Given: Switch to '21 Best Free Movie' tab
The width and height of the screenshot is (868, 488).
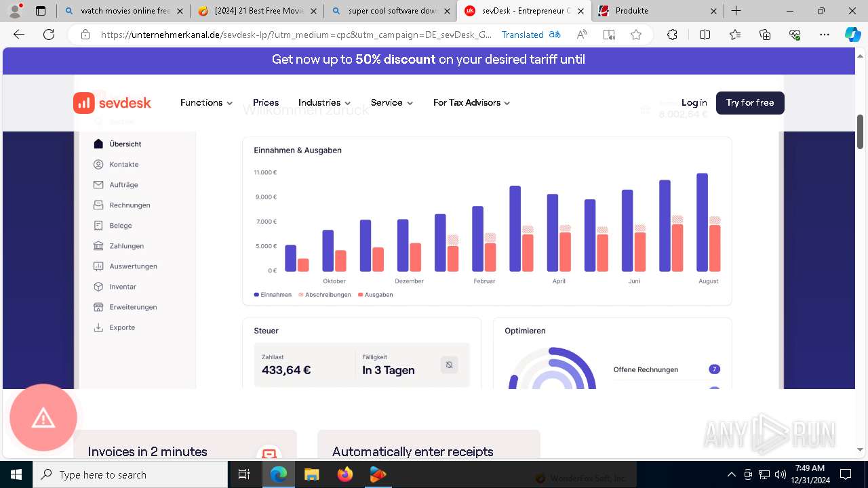Looking at the screenshot, I should [257, 11].
